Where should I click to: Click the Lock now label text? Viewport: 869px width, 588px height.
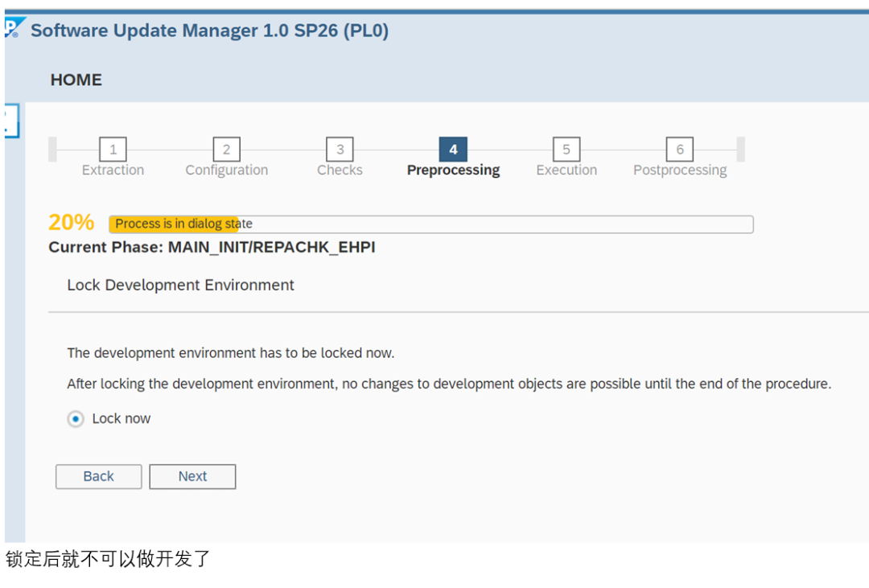(x=121, y=419)
